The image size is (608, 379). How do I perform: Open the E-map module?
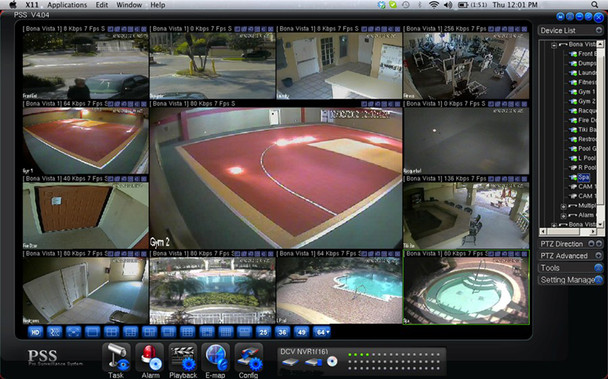216,360
